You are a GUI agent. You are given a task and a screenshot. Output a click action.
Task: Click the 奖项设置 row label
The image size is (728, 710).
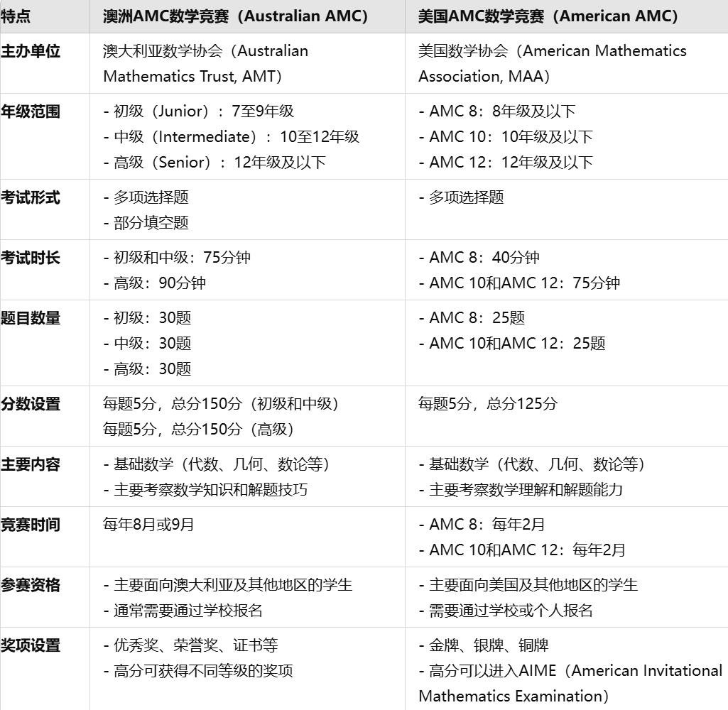coord(31,645)
